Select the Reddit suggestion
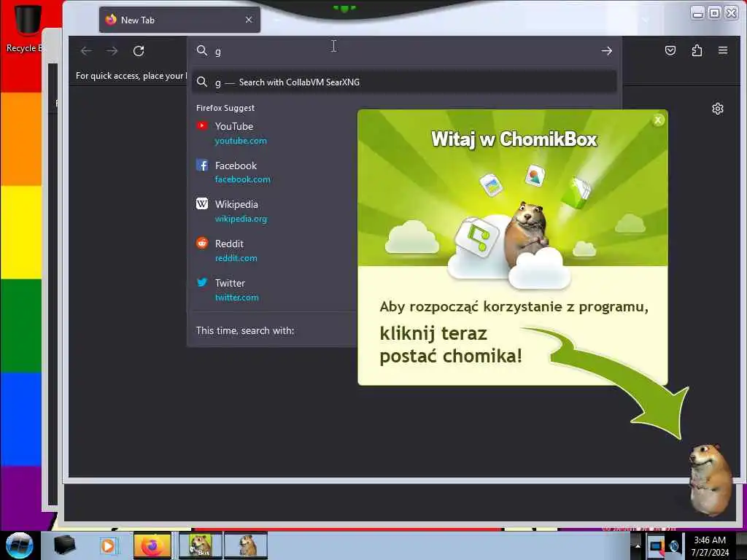 [274, 251]
